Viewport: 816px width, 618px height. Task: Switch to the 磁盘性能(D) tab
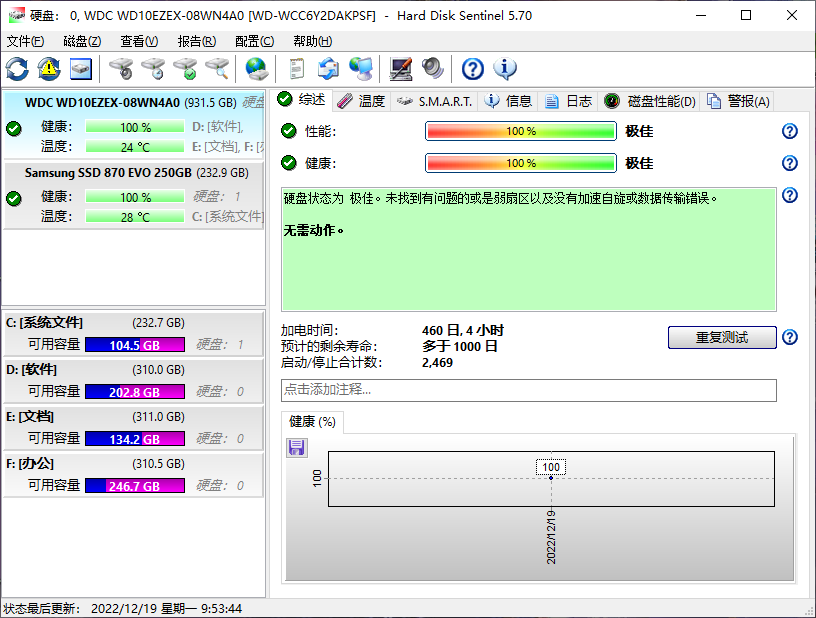click(x=650, y=101)
